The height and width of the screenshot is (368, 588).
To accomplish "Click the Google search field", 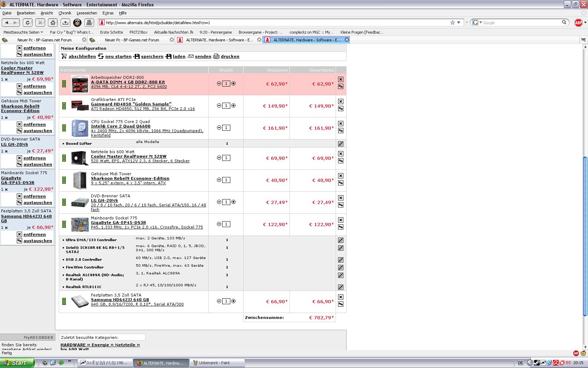I will tap(521, 22).
